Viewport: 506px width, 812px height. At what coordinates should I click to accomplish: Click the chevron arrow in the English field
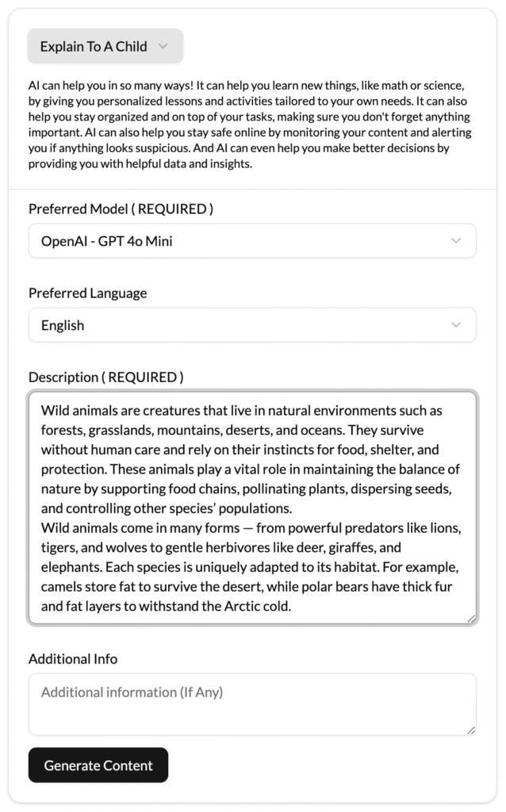click(456, 325)
